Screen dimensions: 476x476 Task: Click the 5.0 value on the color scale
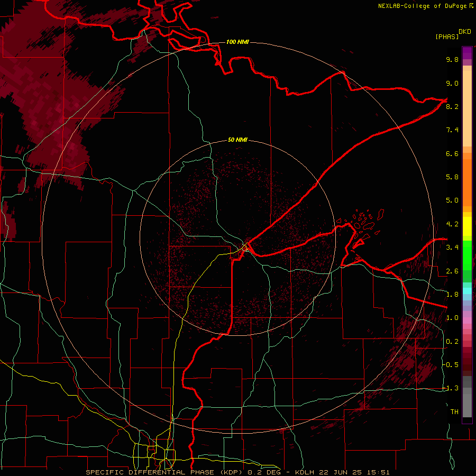(x=452, y=200)
